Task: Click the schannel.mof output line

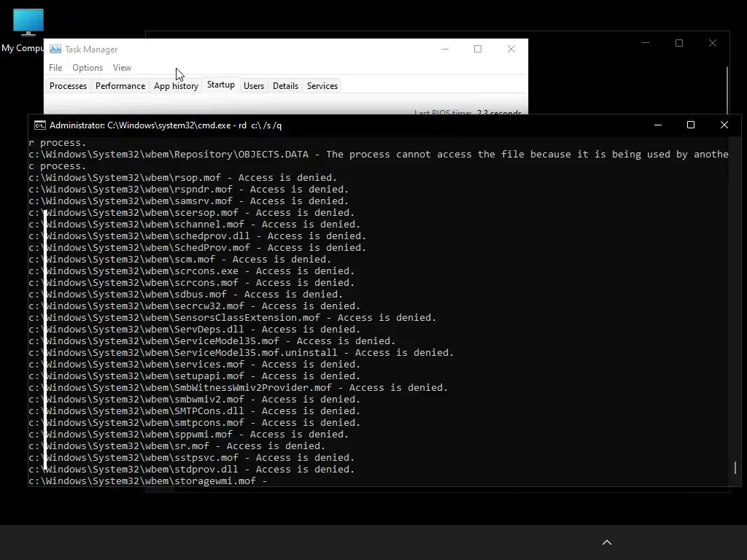Action: click(194, 225)
